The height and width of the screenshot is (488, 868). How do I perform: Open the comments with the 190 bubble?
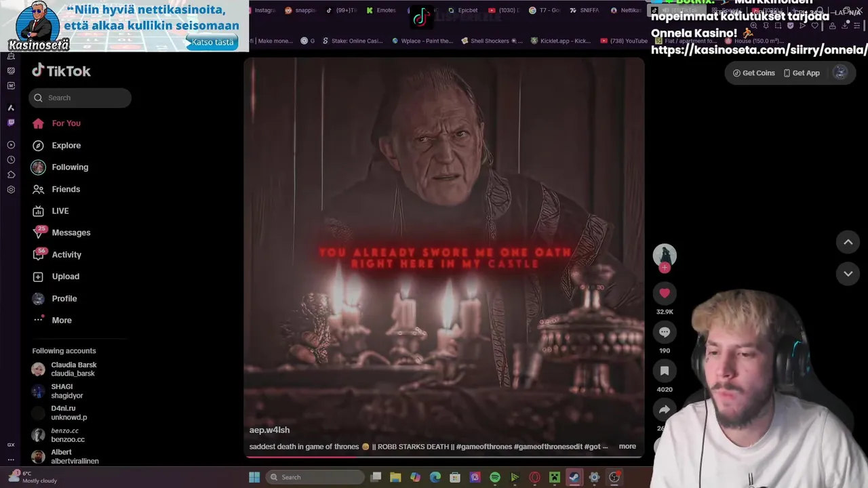665,332
